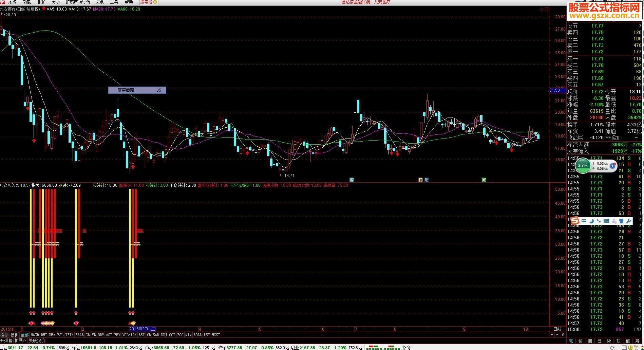This screenshot has width=644, height=350.
Task: Click the 财 marker under the chart
Action: [x=427, y=180]
